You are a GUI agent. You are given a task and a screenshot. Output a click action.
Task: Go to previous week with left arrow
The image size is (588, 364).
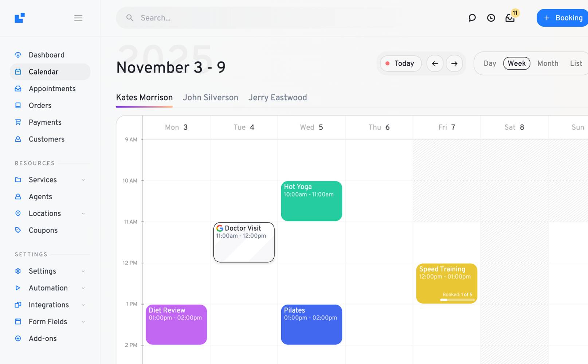click(435, 63)
